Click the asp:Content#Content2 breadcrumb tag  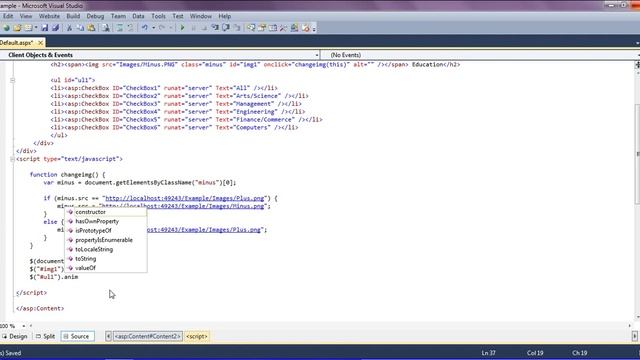(x=147, y=336)
